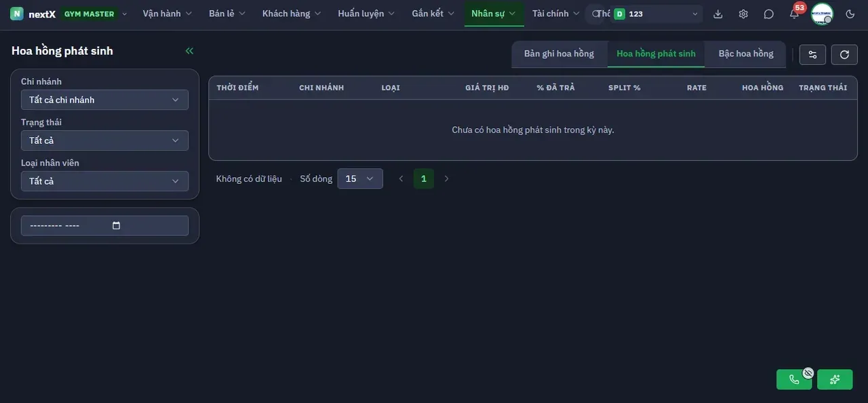Open the 123 workspace selector

point(656,14)
